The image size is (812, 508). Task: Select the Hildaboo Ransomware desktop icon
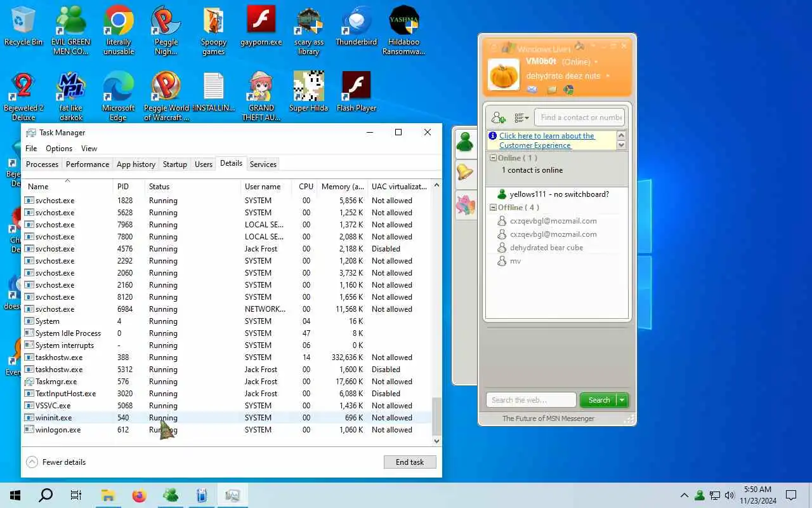pyautogui.click(x=403, y=30)
